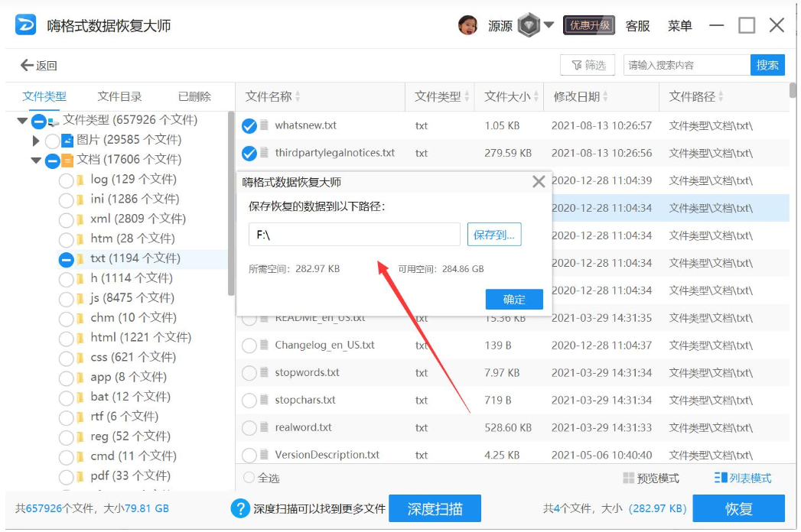801x532 pixels.
Task: Open the account dropdown arrow
Action: [549, 25]
